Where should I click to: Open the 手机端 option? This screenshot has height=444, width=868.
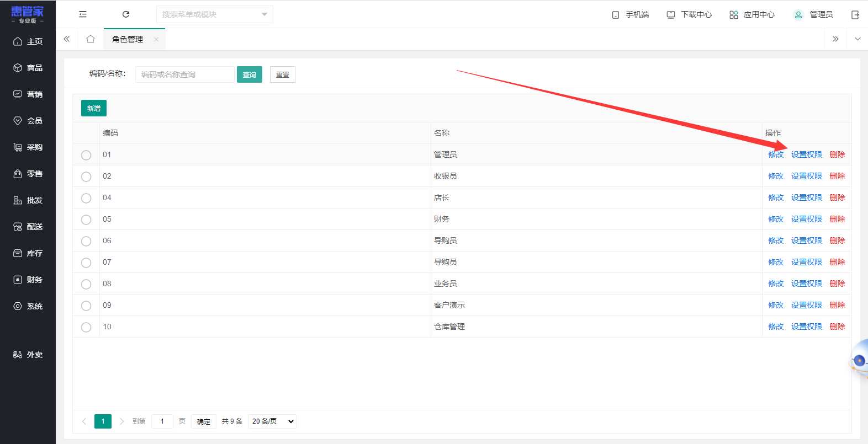[x=630, y=14]
